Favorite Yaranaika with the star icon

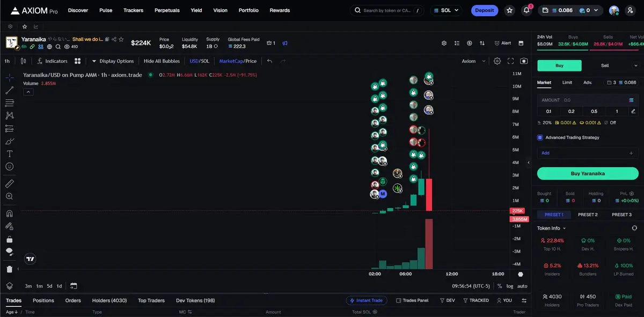121,39
